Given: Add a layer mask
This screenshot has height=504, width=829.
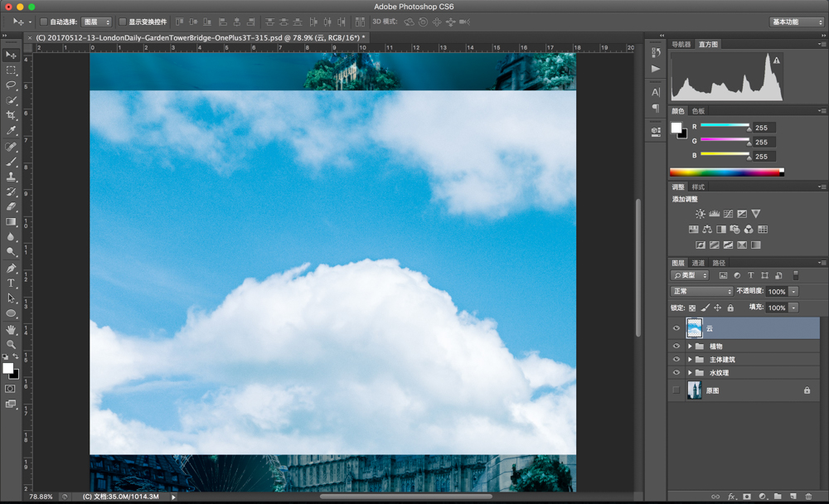Looking at the screenshot, I should pos(747,497).
